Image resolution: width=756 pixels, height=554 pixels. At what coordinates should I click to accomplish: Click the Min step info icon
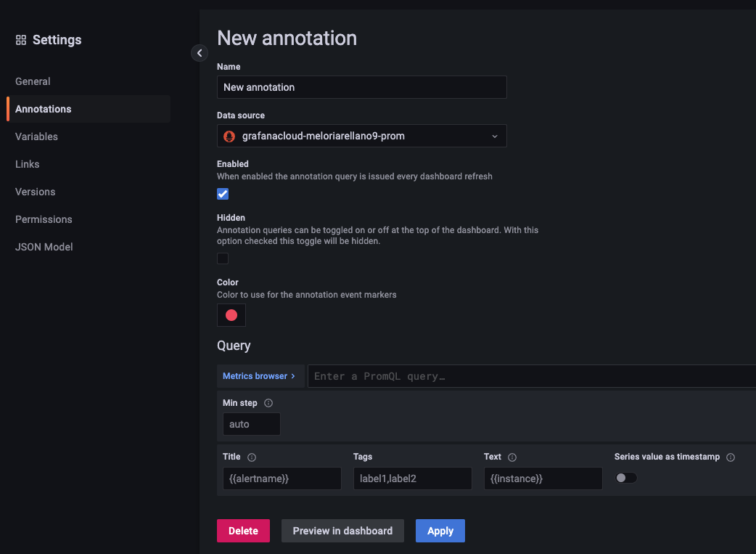(x=268, y=403)
